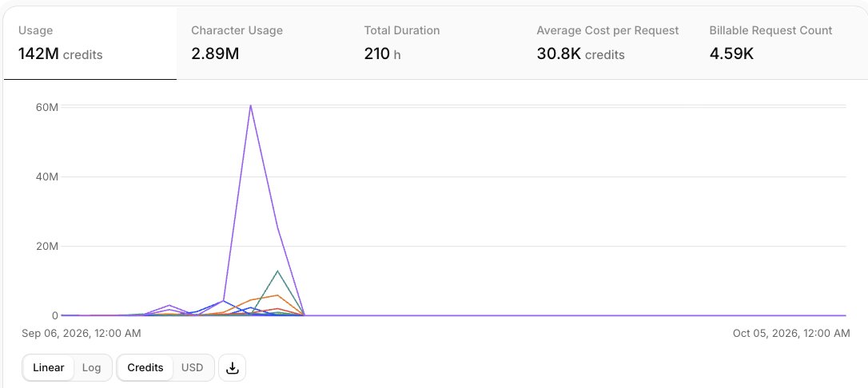Click the 40M y-axis label

coord(47,177)
